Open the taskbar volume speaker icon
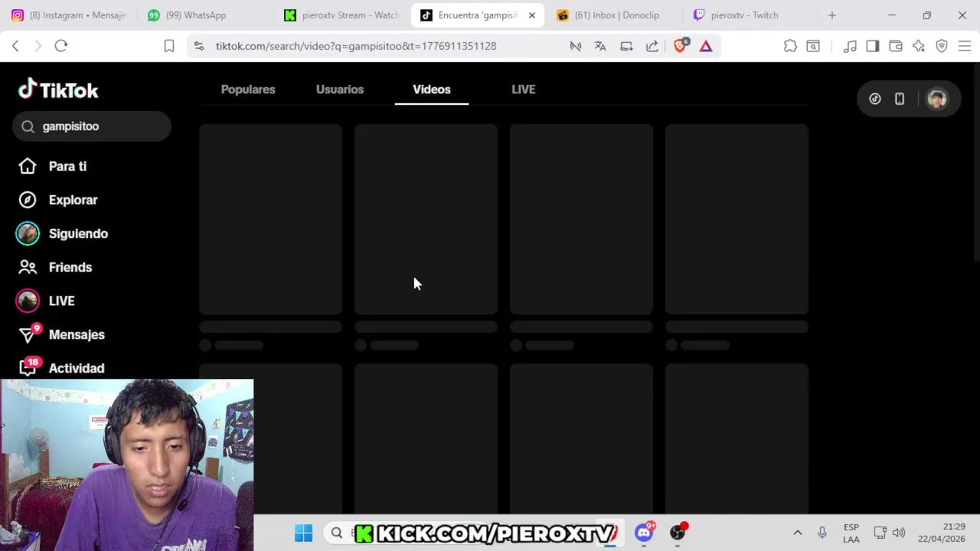980x551 pixels. (x=899, y=533)
